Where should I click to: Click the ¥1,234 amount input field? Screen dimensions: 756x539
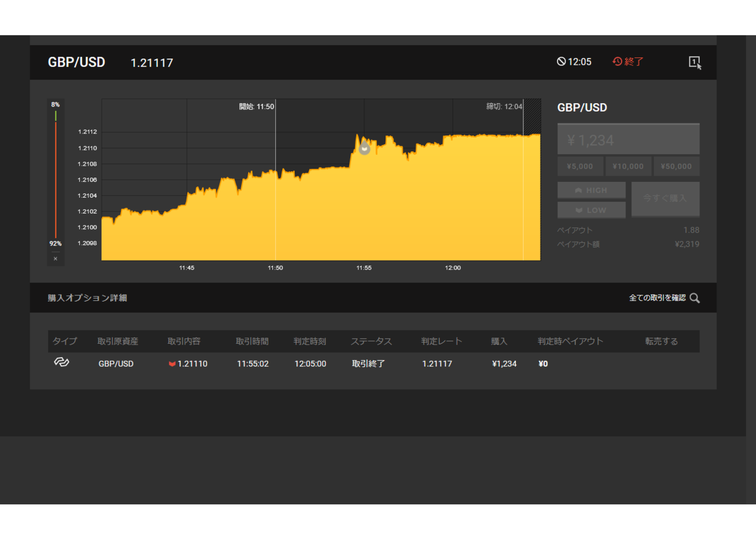click(628, 139)
